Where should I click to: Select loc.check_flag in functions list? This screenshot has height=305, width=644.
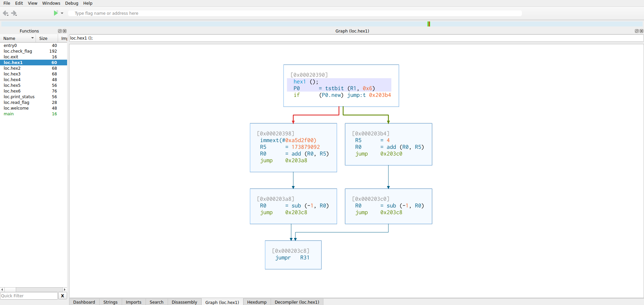(18, 51)
